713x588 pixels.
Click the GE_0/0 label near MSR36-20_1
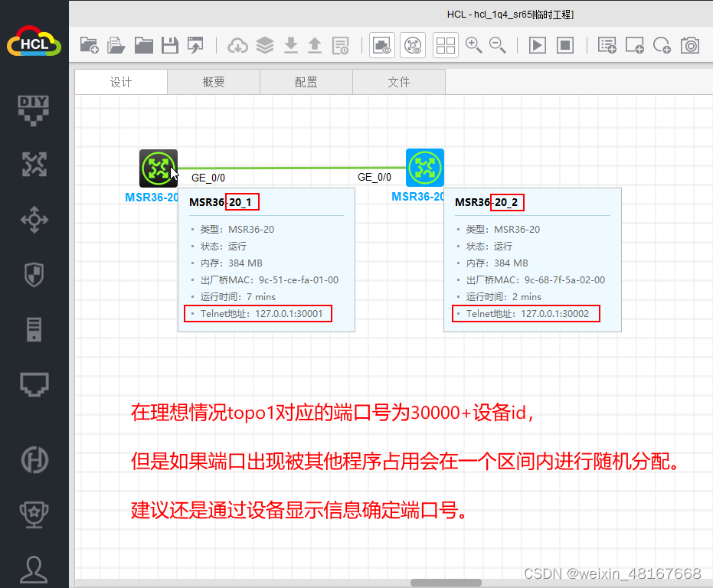[x=208, y=178]
